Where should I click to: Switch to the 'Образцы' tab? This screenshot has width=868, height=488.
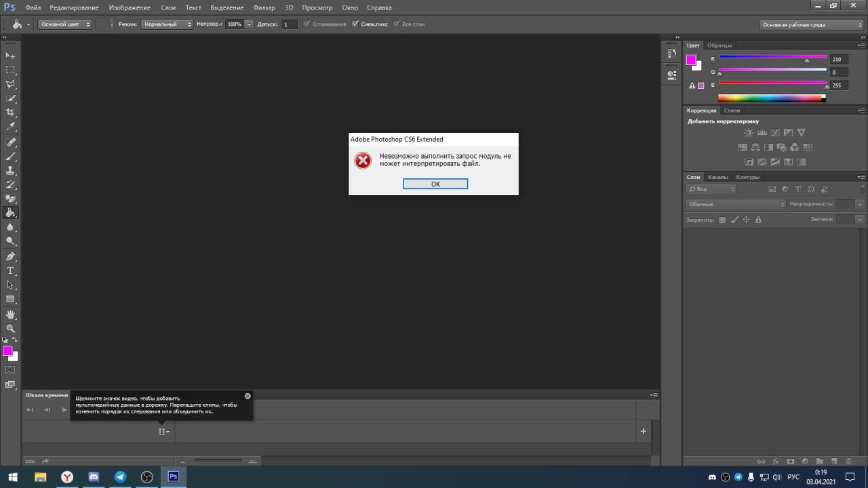pos(719,45)
